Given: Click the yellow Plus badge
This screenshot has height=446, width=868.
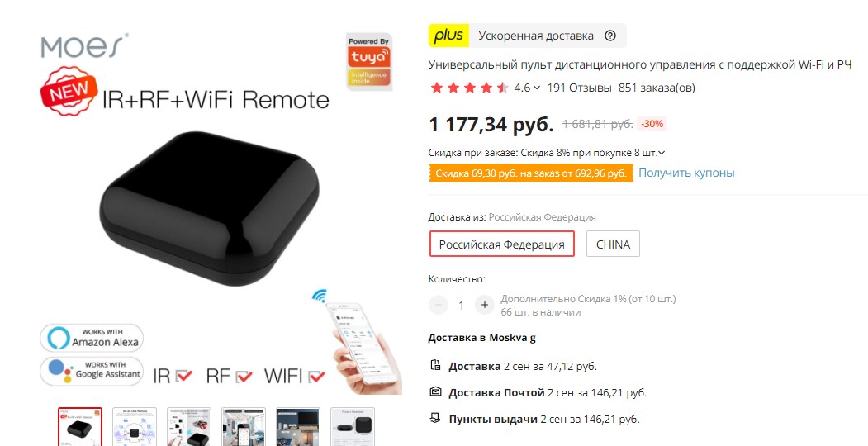Looking at the screenshot, I should (448, 36).
